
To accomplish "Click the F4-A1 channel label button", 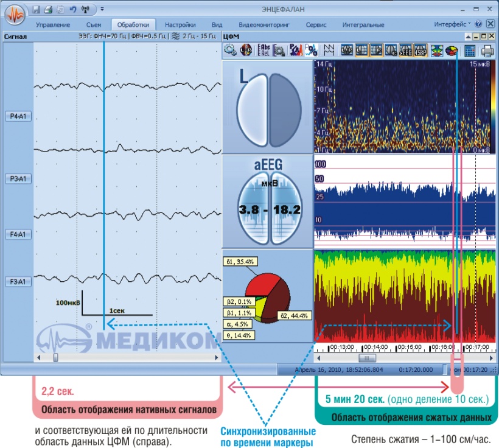I will pyautogui.click(x=18, y=234).
